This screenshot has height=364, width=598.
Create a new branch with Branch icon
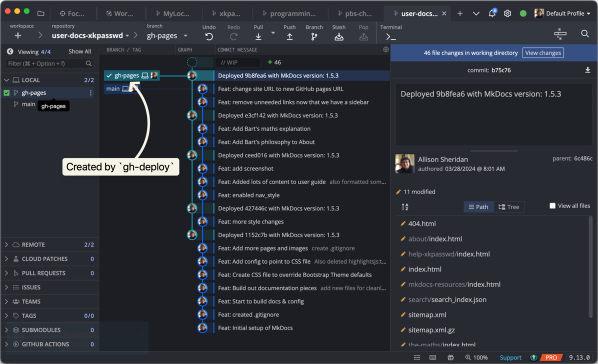314,36
